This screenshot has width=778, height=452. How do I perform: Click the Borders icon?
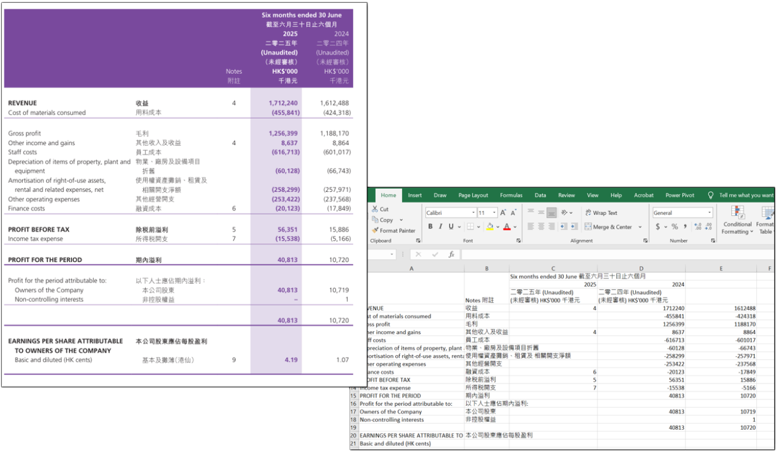tap(470, 226)
